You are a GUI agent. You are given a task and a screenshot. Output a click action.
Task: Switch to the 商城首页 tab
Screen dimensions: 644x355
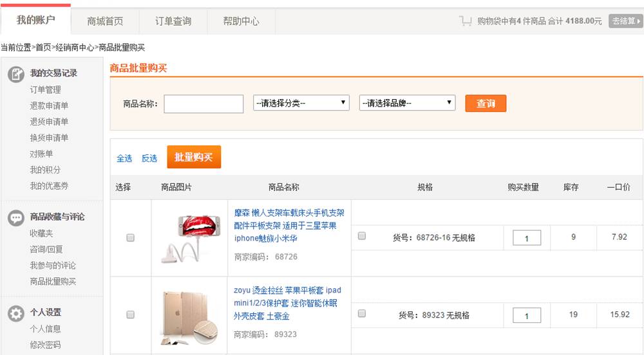pos(105,21)
